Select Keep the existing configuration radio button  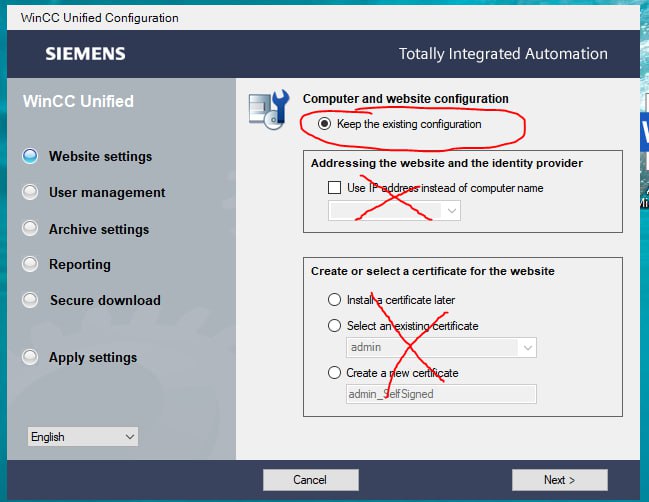click(324, 124)
